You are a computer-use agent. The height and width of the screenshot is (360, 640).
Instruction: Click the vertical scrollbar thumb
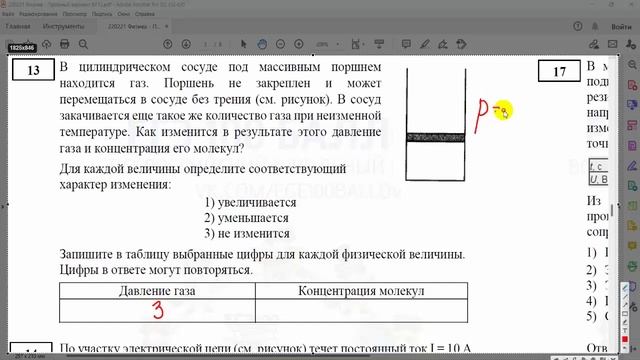pyautogui.click(x=612, y=211)
